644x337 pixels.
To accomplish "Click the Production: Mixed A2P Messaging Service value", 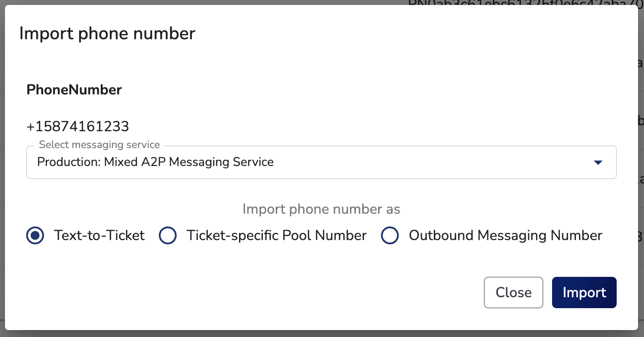I will click(x=156, y=162).
